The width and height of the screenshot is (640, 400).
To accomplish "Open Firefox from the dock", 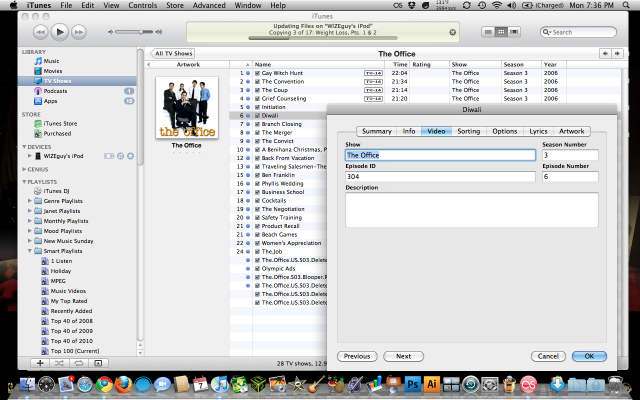I will pos(123,384).
